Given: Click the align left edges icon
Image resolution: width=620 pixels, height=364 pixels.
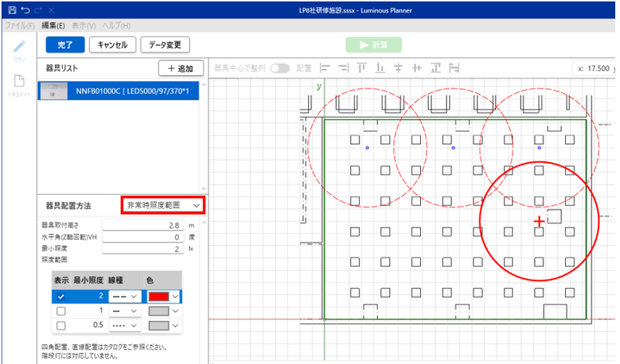Looking at the screenshot, I should [x=325, y=68].
